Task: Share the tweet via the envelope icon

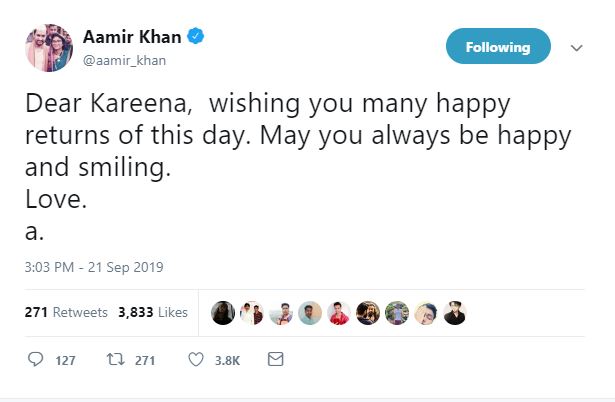Action: pyautogui.click(x=276, y=359)
